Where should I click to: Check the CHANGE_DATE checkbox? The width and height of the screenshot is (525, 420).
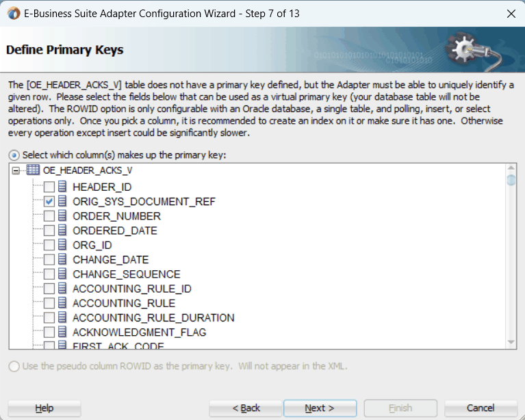(49, 259)
